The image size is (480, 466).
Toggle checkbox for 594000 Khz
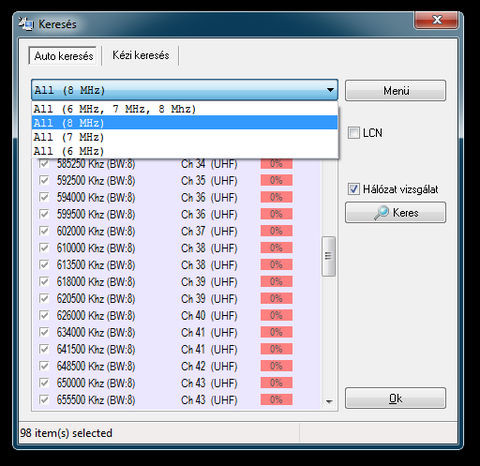[x=44, y=197]
